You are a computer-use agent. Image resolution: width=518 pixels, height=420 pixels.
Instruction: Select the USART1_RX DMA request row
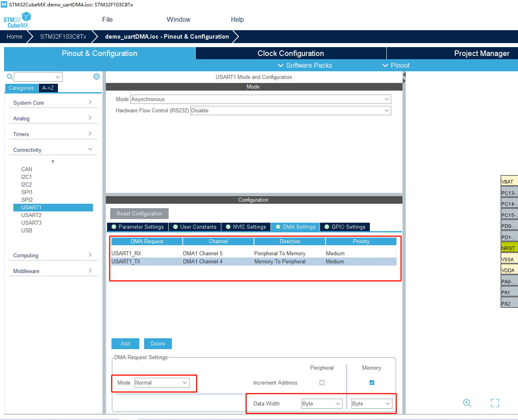[x=254, y=253]
